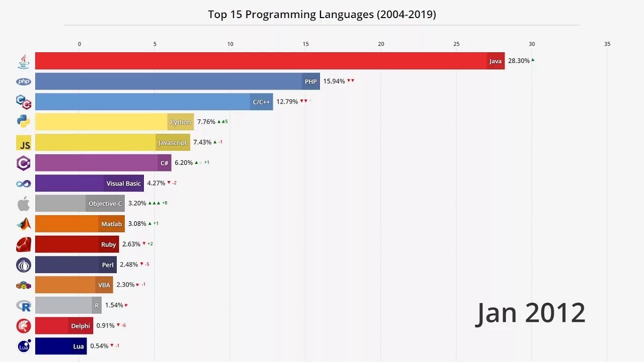Click the purple C# bar
The image size is (644, 362).
point(103,163)
